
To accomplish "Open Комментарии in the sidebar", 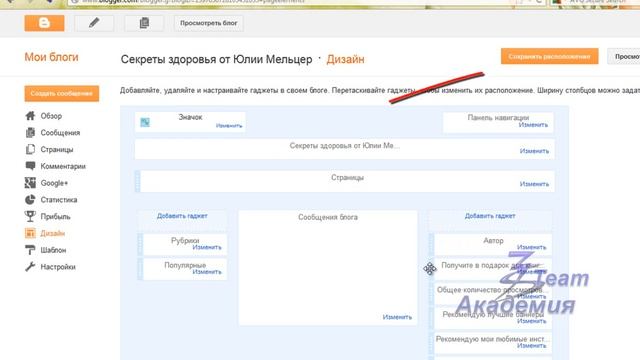I will tap(63, 166).
